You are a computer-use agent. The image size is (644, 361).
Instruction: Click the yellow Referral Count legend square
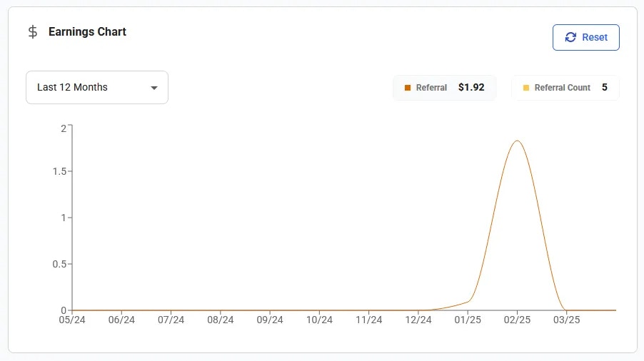[525, 88]
